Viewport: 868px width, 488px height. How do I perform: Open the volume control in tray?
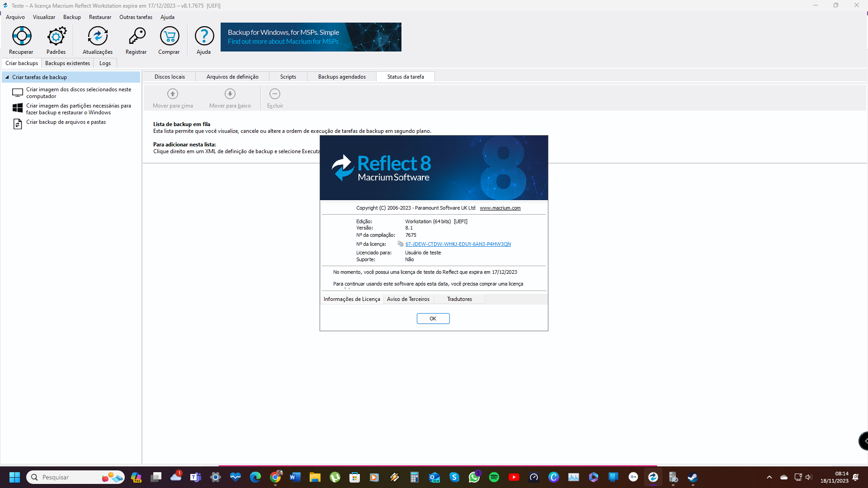pyautogui.click(x=809, y=477)
